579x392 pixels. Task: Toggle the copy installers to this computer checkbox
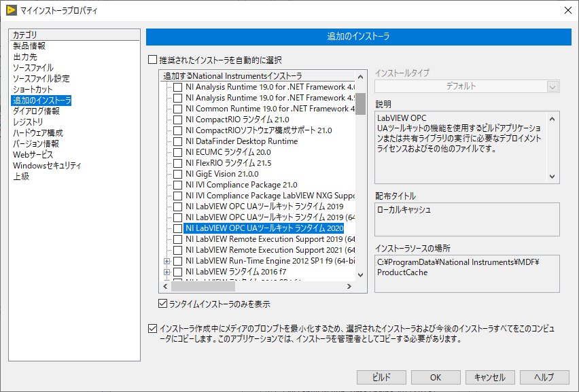coord(152,328)
